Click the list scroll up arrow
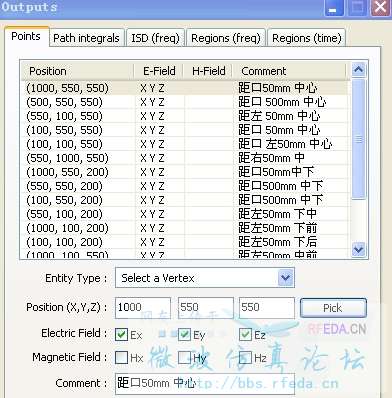 point(358,69)
